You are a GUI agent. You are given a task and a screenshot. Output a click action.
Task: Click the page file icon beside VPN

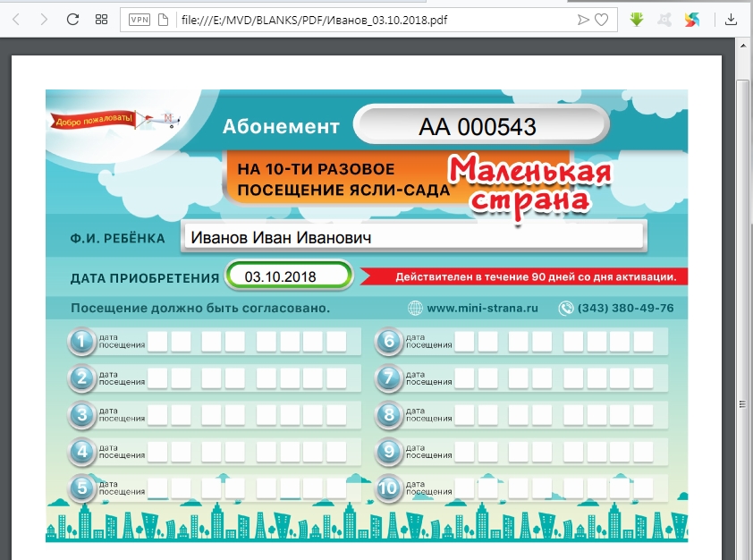click(163, 19)
